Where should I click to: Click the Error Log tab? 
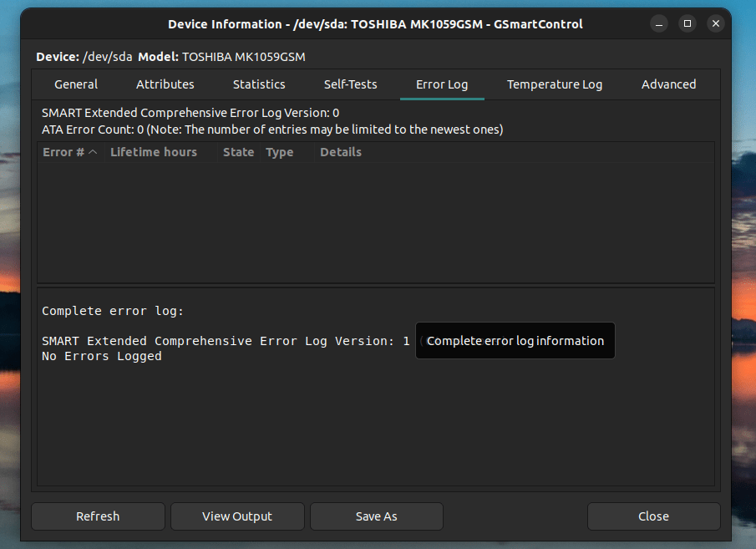coord(442,84)
